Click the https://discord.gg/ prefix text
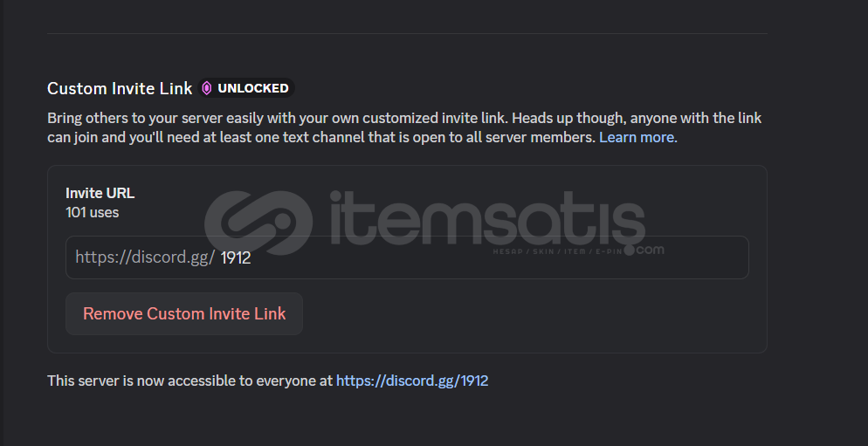Image resolution: width=868 pixels, height=446 pixels. coord(144,257)
